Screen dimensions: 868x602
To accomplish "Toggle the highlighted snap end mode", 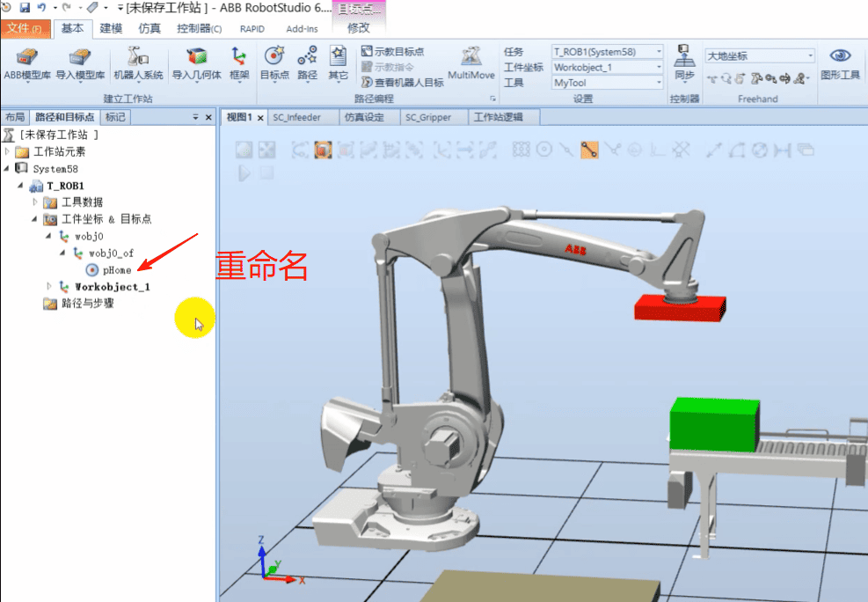I will click(589, 150).
